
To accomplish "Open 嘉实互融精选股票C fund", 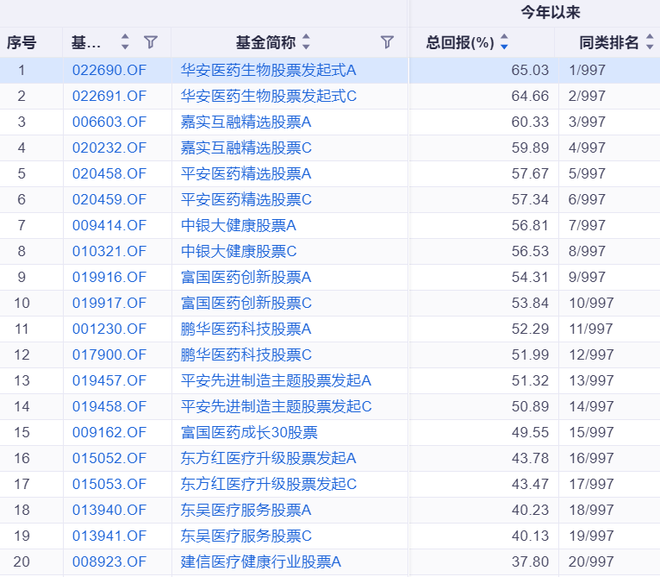I will coord(246,148).
